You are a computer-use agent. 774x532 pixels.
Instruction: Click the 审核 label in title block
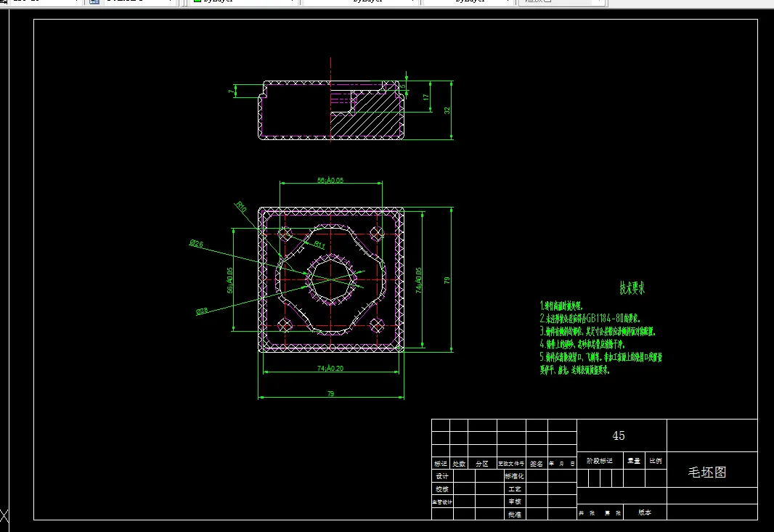point(515,502)
